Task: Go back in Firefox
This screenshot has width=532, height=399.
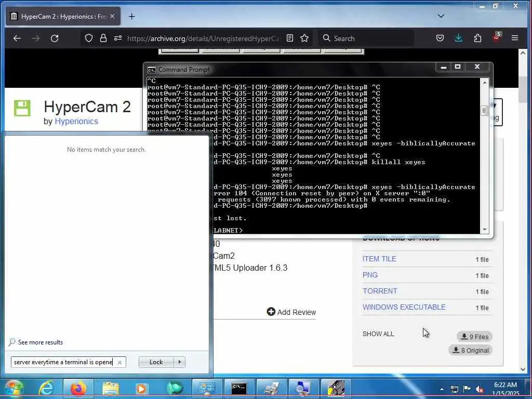Action: pos(17,38)
